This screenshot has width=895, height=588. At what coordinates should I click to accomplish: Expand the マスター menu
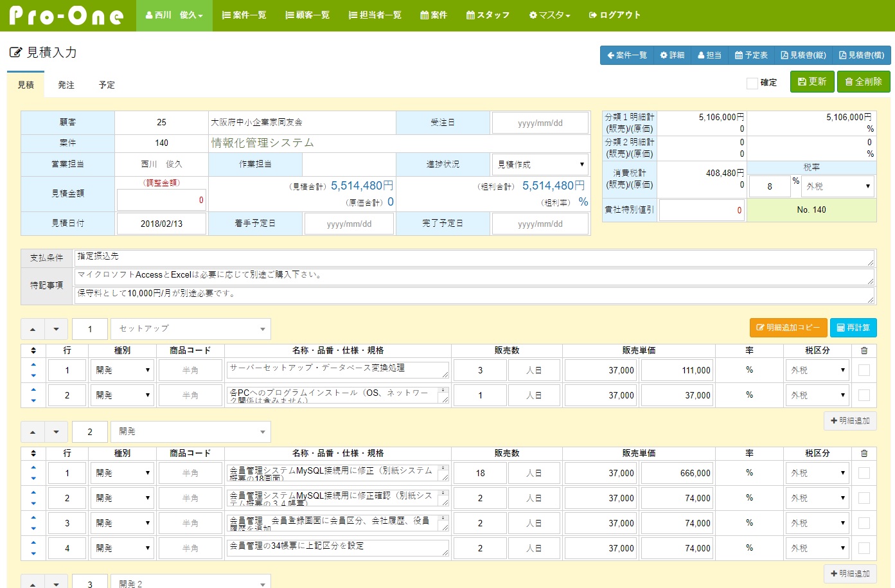click(549, 15)
